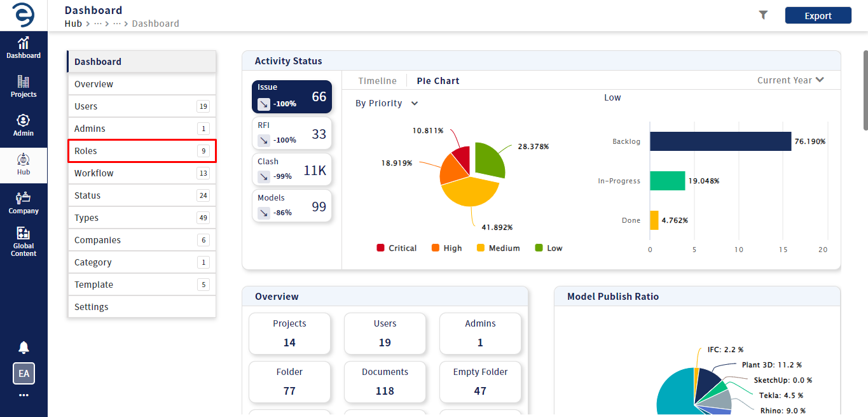Click the Hub breadcrumb link

pos(73,24)
